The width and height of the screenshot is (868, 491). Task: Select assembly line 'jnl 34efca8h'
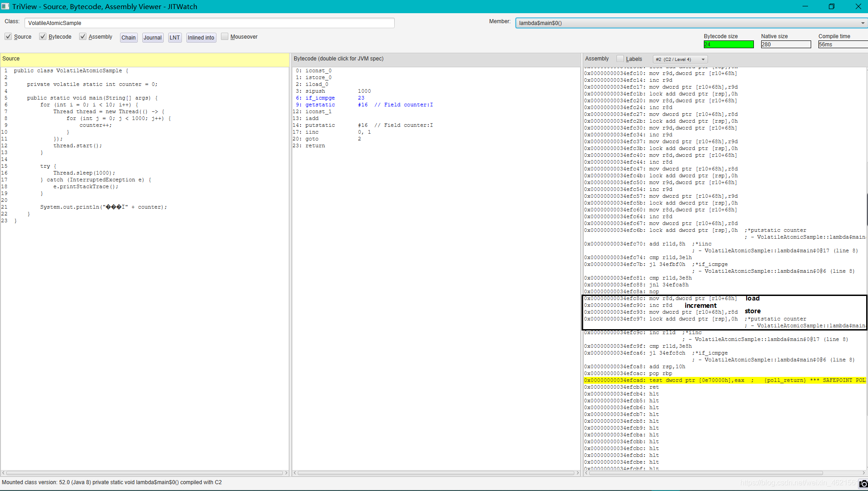[x=637, y=285]
